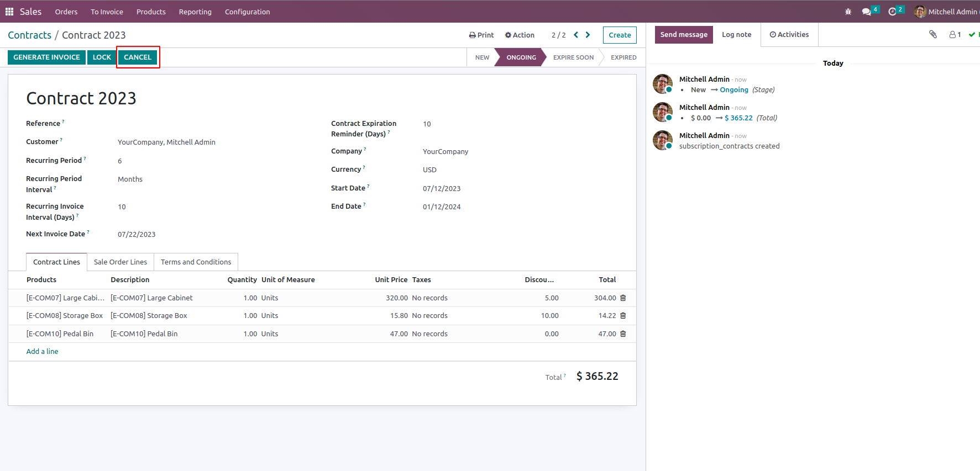Screen dimensions: 980x471
Task: Open the apps grid menu icon
Action: click(x=9, y=12)
